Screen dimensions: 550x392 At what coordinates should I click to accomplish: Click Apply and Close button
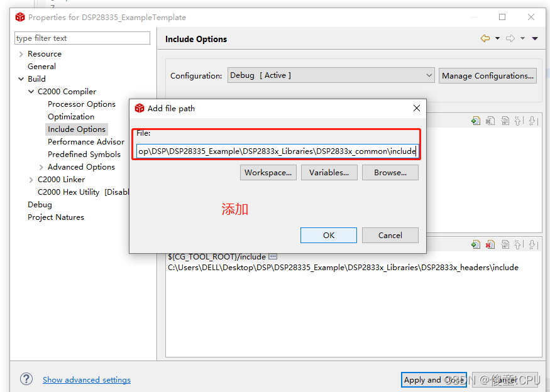(434, 379)
